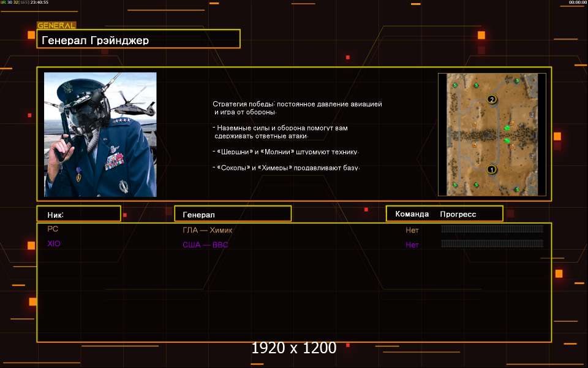Click the progress bar for player PC
Screen dimensions: 588x368
pyautogui.click(x=492, y=229)
